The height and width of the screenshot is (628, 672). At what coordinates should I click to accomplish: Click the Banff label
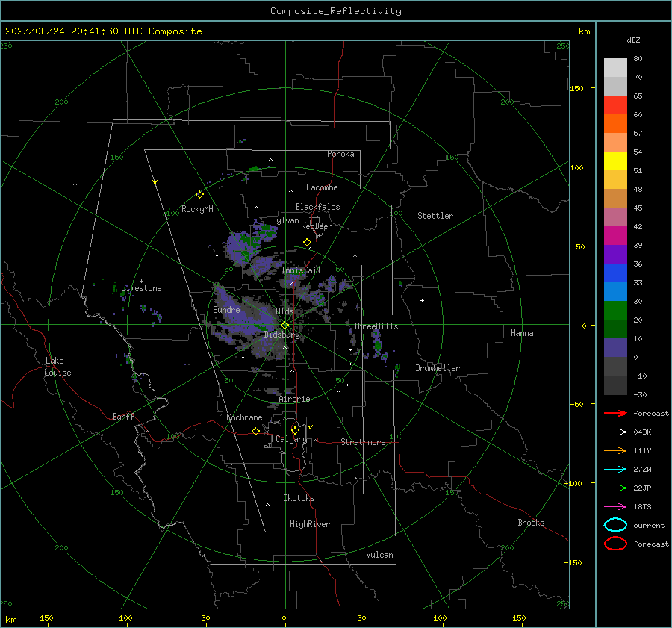[123, 416]
